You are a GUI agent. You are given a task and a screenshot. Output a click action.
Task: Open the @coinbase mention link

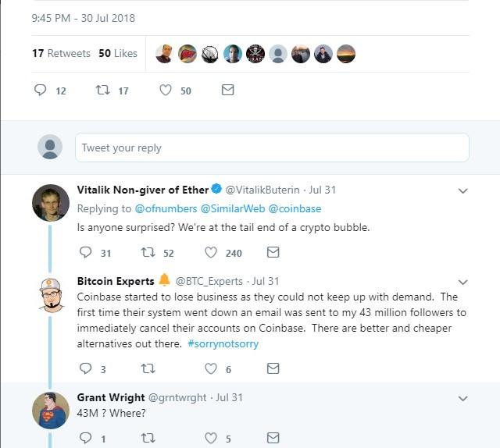(295, 208)
